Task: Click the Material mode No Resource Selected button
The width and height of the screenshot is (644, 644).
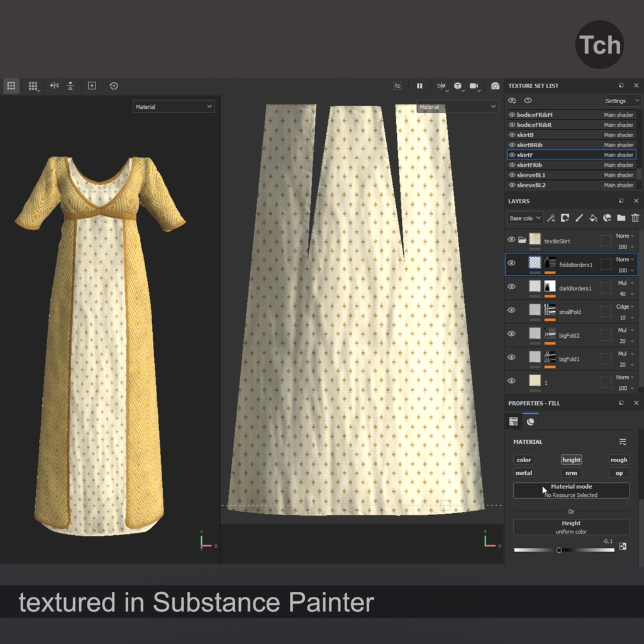Action: click(x=571, y=491)
